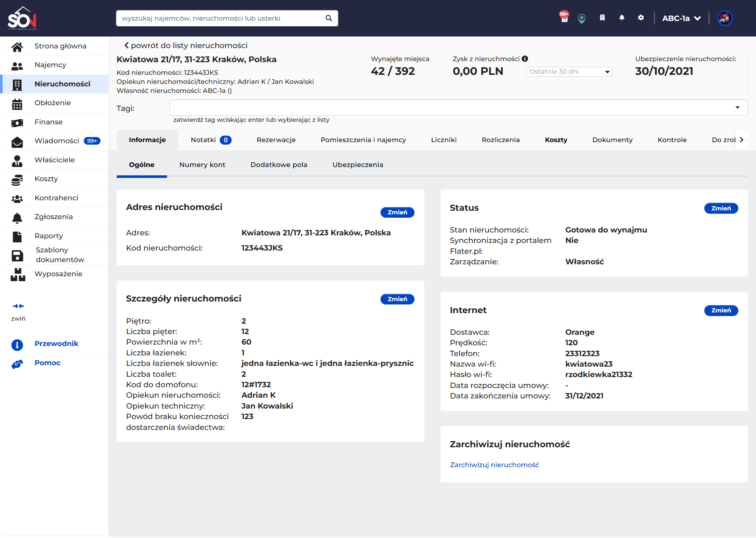Click Zmień in Adres nieruchomości card

point(397,212)
